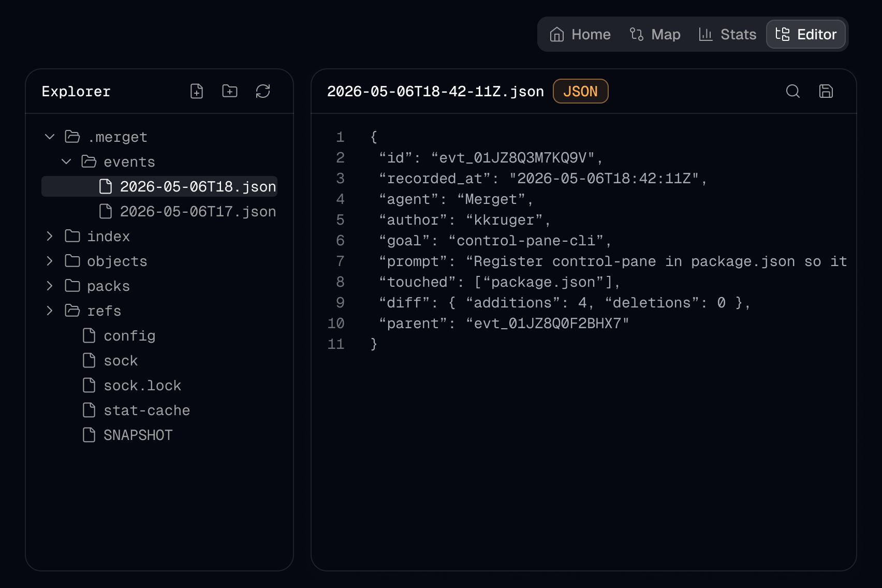Click the events folder icon
Screen dimensions: 882x588
coord(89,161)
